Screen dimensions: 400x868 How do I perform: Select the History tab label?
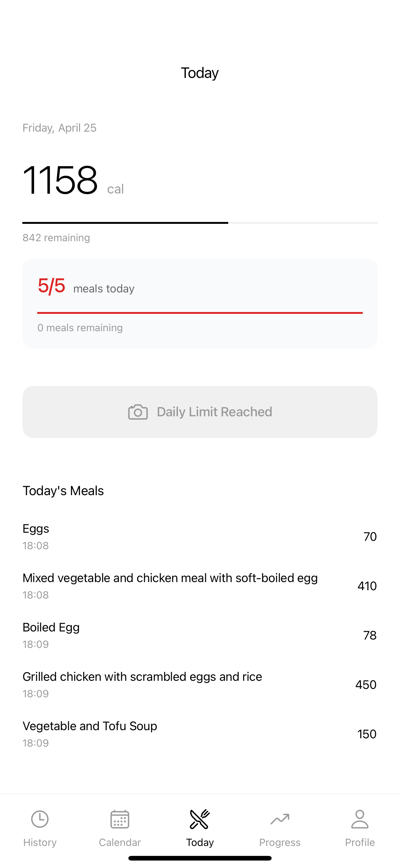click(x=40, y=843)
